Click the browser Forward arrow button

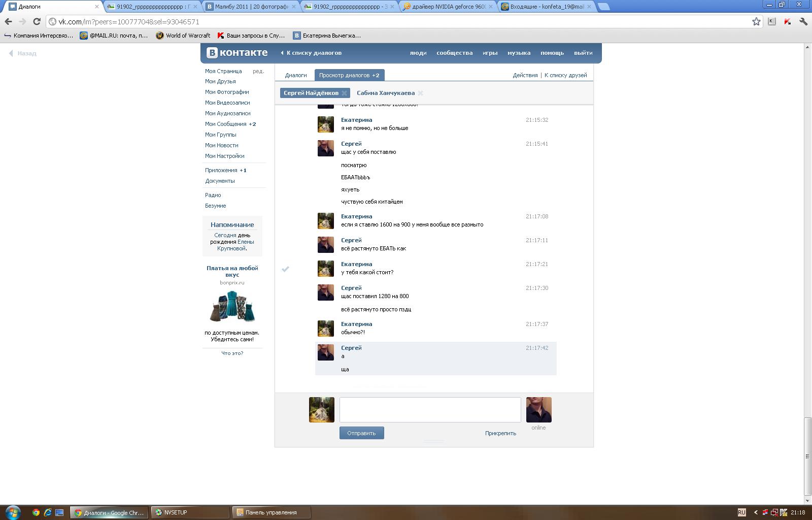(x=22, y=21)
